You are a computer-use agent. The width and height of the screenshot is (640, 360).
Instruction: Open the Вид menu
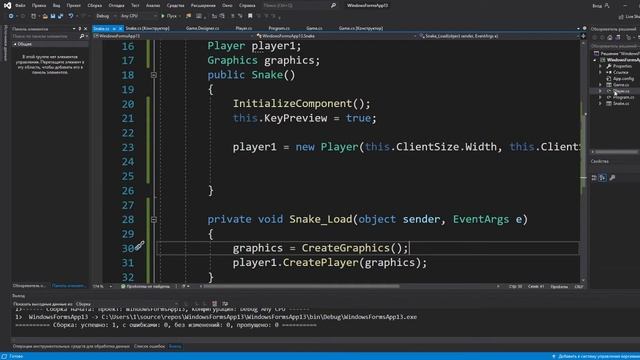56,6
